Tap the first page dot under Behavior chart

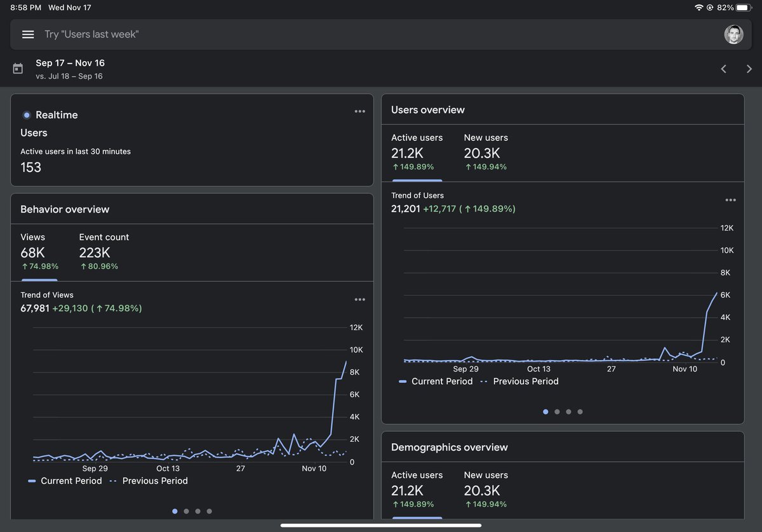click(x=175, y=511)
